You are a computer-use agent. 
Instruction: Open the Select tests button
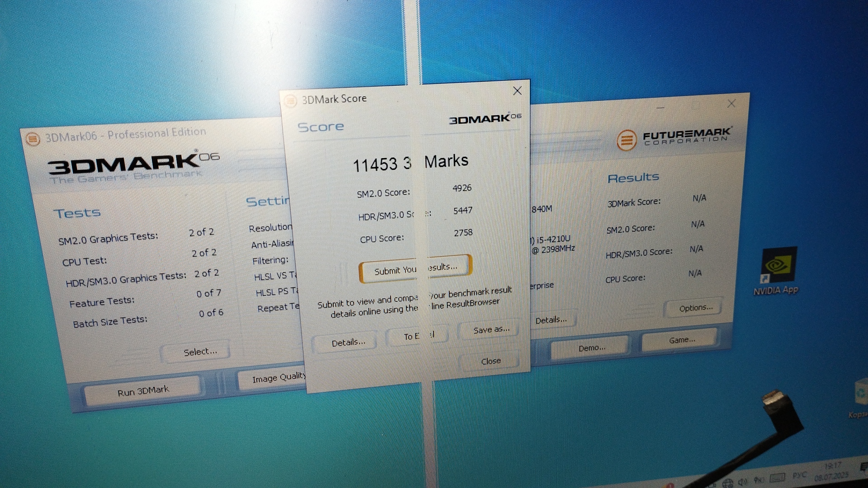click(x=200, y=352)
